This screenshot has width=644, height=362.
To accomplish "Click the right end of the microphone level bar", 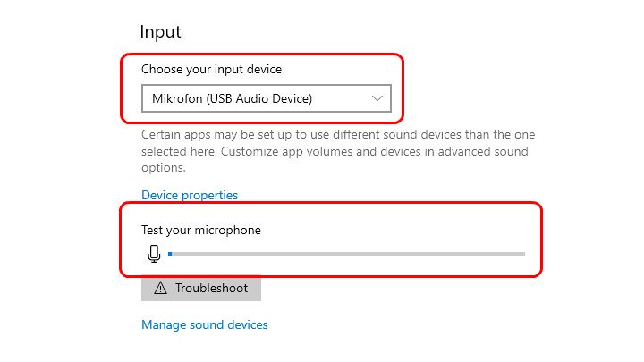I will click(x=521, y=254).
